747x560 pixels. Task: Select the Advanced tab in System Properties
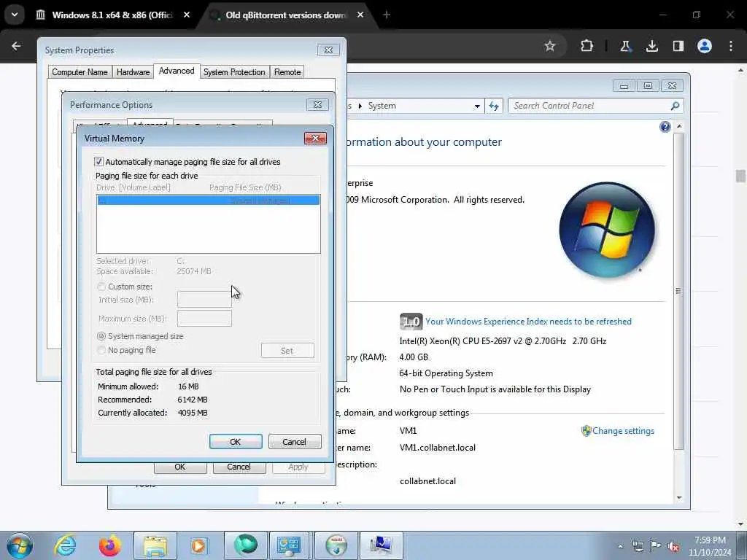click(177, 71)
